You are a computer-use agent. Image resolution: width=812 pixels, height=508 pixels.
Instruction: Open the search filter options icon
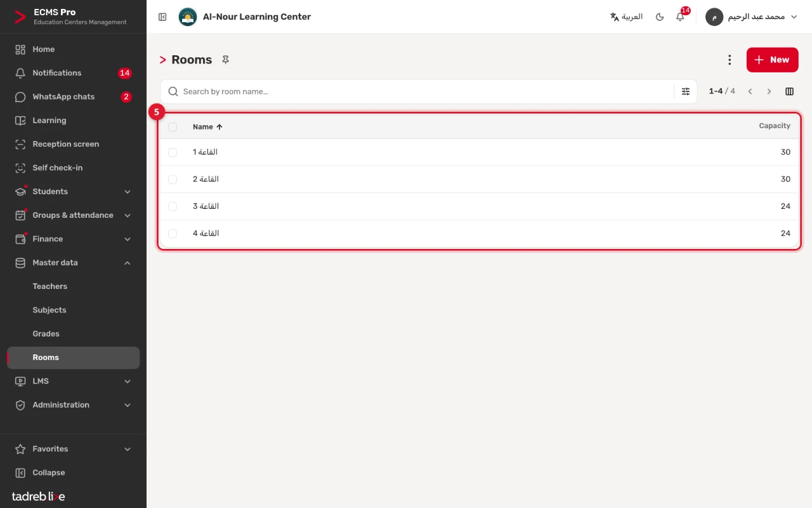point(686,91)
